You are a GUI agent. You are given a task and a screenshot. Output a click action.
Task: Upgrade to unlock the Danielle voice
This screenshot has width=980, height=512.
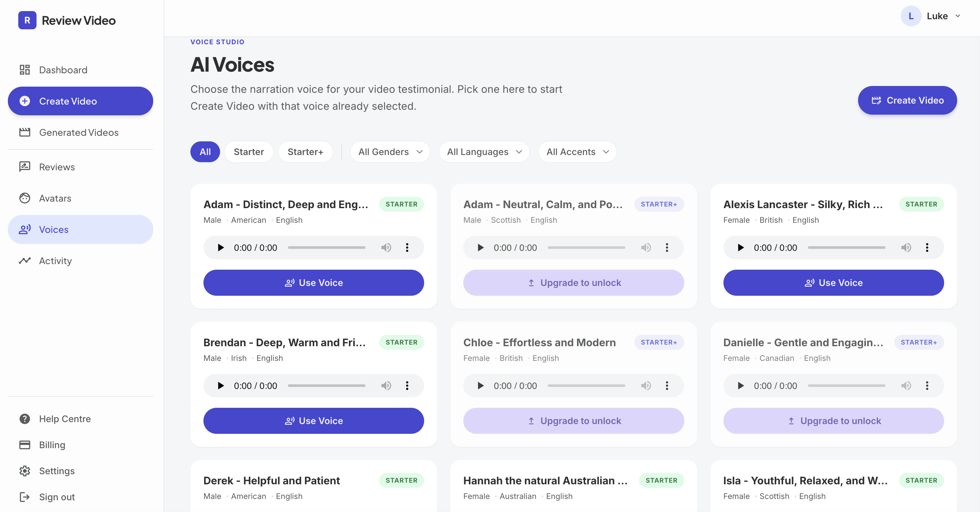[834, 421]
